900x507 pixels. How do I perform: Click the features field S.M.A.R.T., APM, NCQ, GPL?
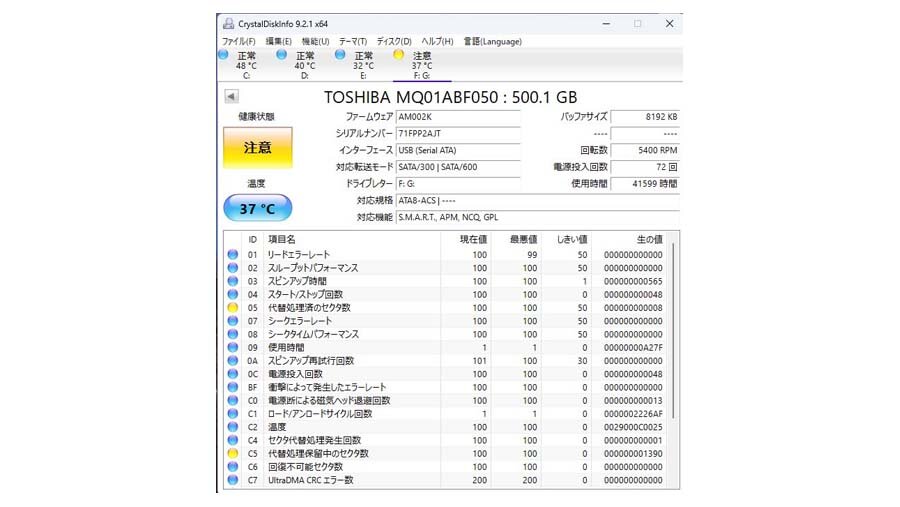tap(538, 217)
